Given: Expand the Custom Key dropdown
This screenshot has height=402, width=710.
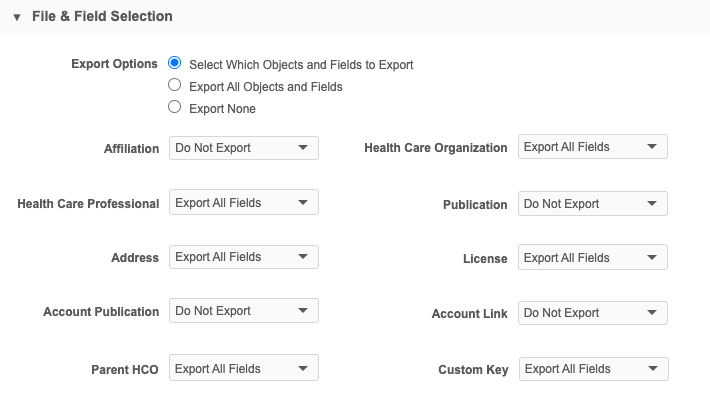Looking at the screenshot, I should pos(593,369).
